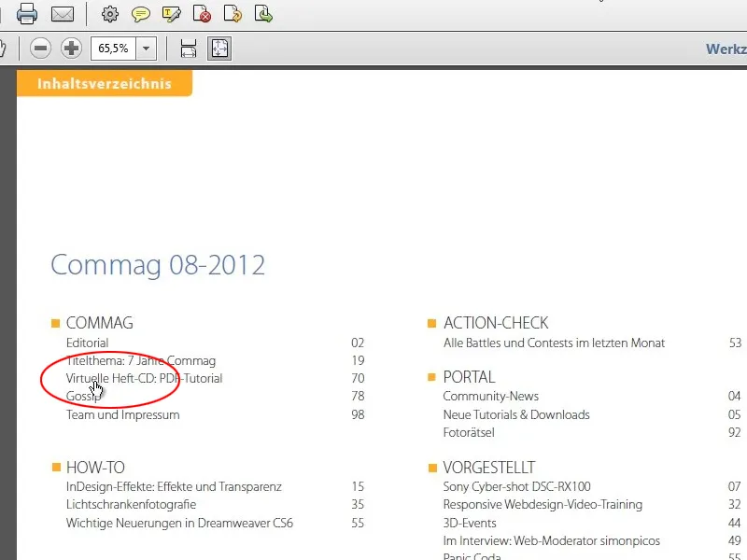Open Virtuelle Heft-CD: PDF-Tutorial link
This screenshot has width=747, height=560.
(x=145, y=379)
